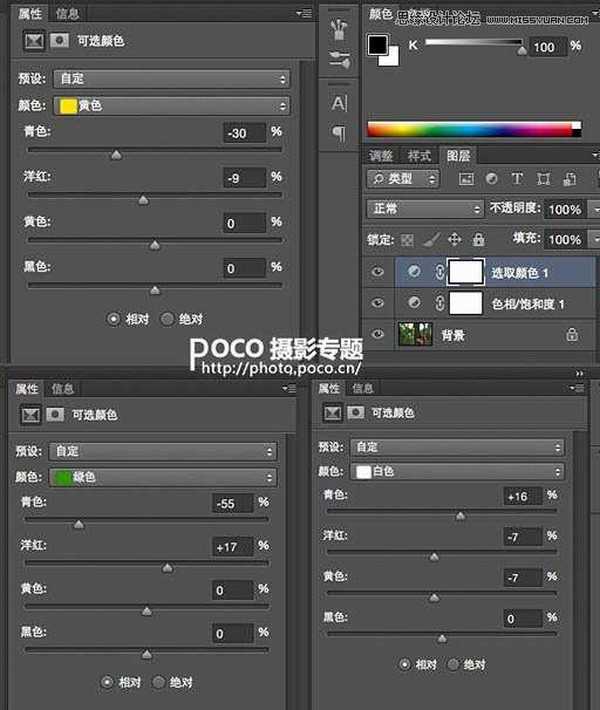This screenshot has width=600, height=710.
Task: Click the 青色 value field showing -30
Action: [245, 133]
